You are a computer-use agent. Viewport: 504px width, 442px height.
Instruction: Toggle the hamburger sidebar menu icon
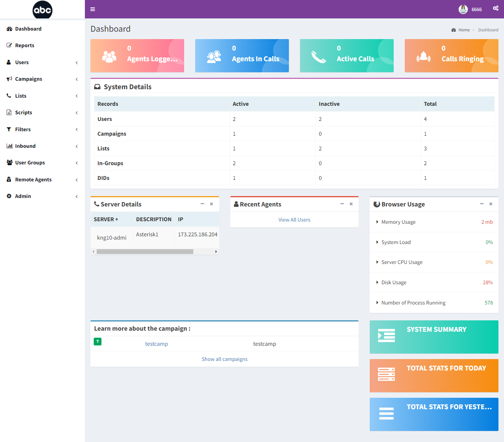pos(93,9)
